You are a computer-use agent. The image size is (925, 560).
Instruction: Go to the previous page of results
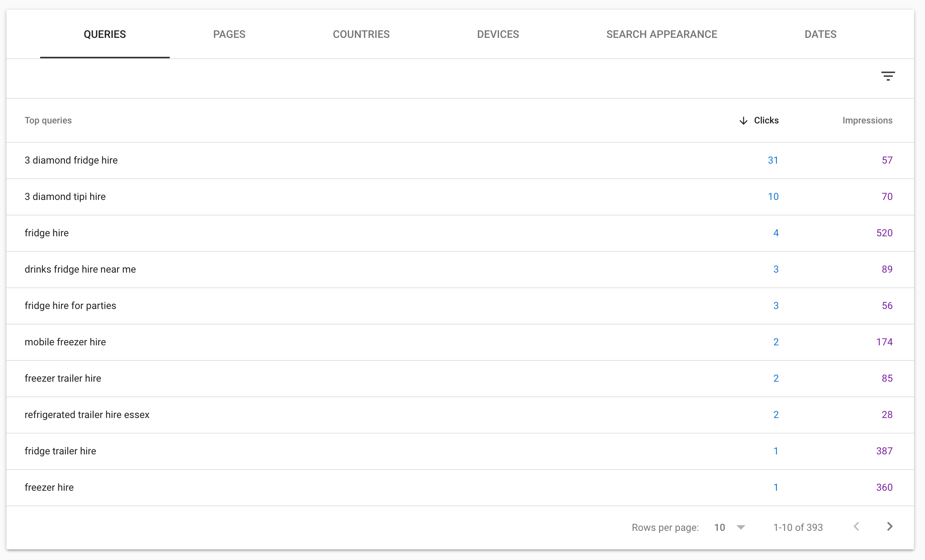[x=856, y=527]
